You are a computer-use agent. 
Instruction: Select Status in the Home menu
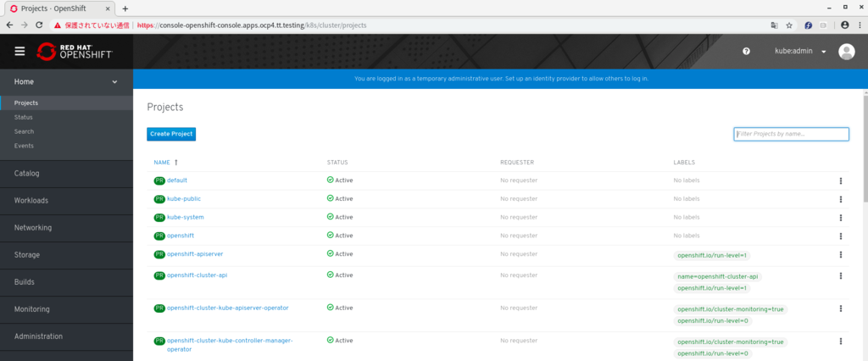[23, 118]
